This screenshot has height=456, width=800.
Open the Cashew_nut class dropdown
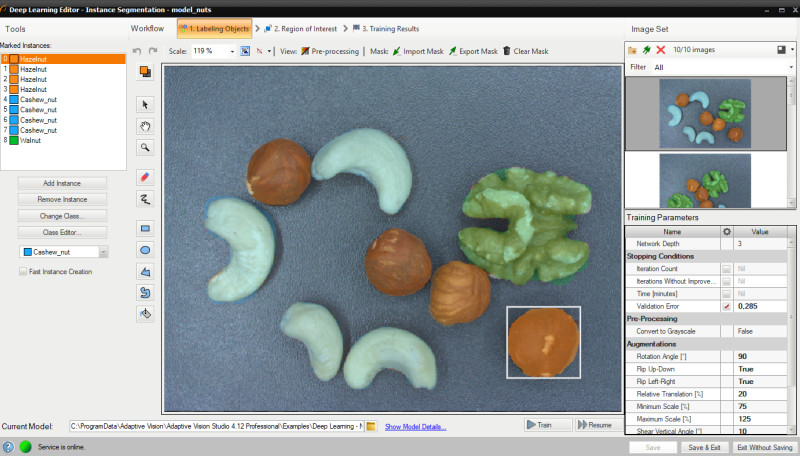(x=103, y=252)
